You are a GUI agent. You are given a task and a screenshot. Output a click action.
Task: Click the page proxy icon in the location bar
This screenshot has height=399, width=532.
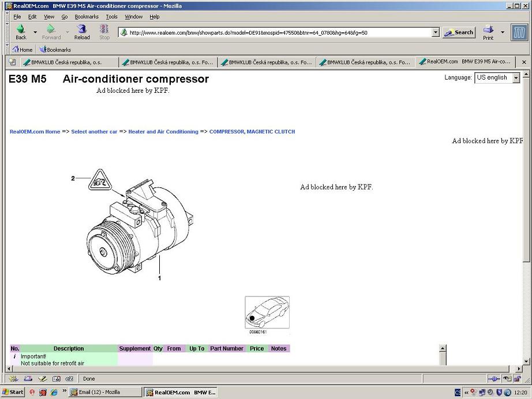tap(124, 32)
